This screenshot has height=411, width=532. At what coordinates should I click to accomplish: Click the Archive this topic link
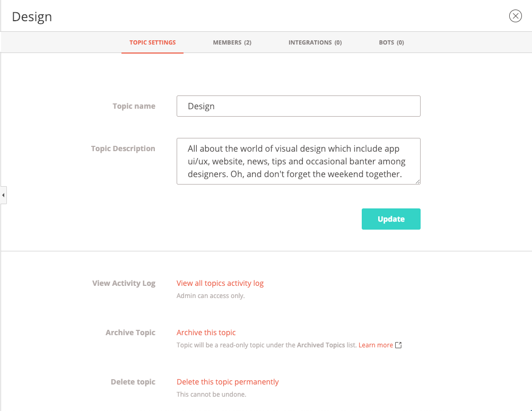click(206, 333)
